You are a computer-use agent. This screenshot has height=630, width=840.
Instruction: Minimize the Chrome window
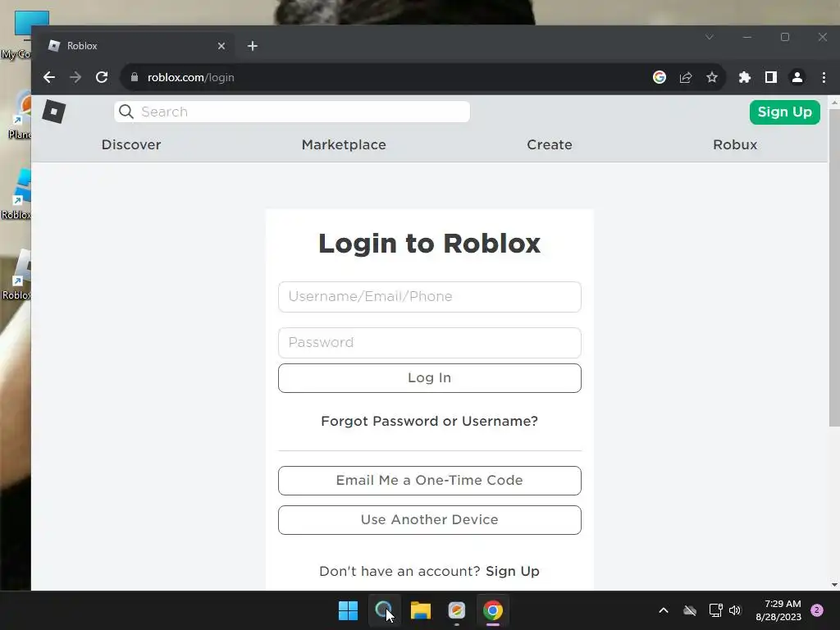(x=747, y=37)
